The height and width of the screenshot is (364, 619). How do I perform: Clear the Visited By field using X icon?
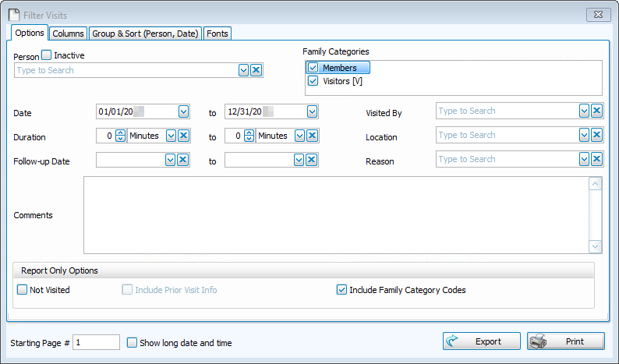click(x=596, y=111)
